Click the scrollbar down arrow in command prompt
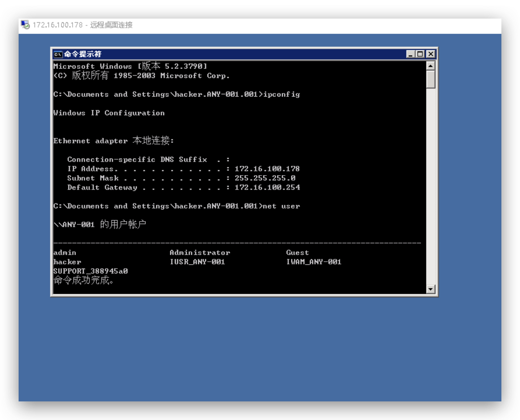 430,289
